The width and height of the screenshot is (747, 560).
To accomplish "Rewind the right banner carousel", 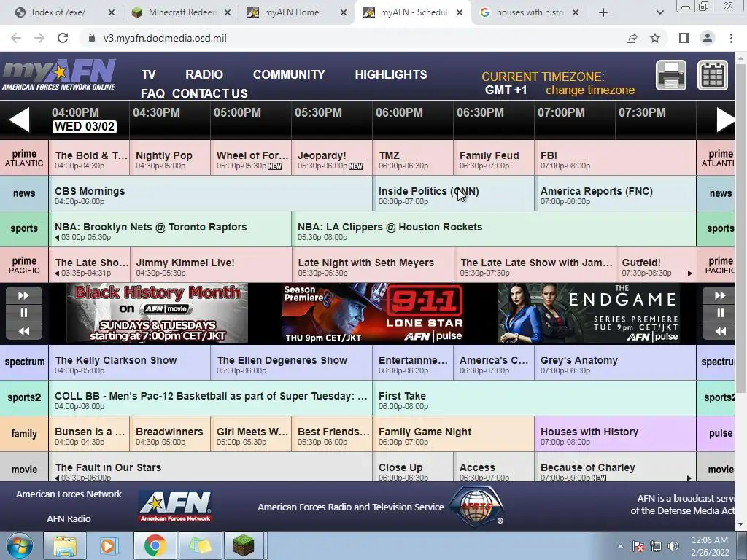I will (719, 331).
